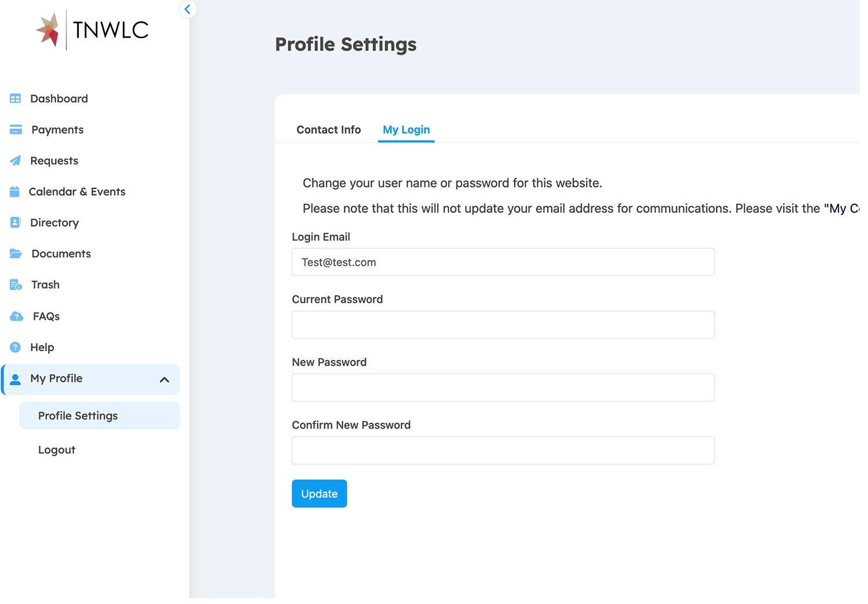Click the TNWLC logo
The image size is (868, 604).
point(93,30)
